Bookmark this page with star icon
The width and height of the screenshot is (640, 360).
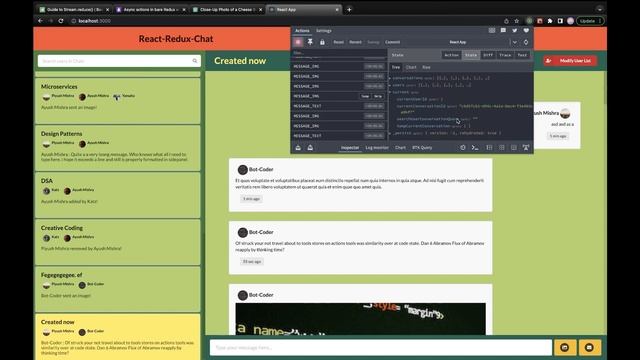(x=516, y=21)
